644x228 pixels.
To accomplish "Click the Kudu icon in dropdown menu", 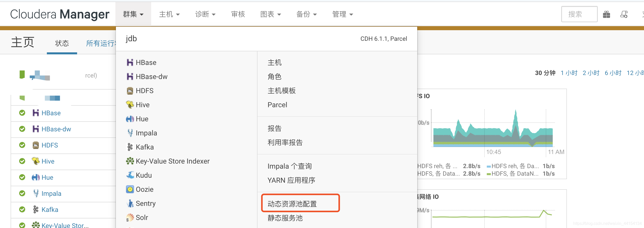I will [x=130, y=175].
